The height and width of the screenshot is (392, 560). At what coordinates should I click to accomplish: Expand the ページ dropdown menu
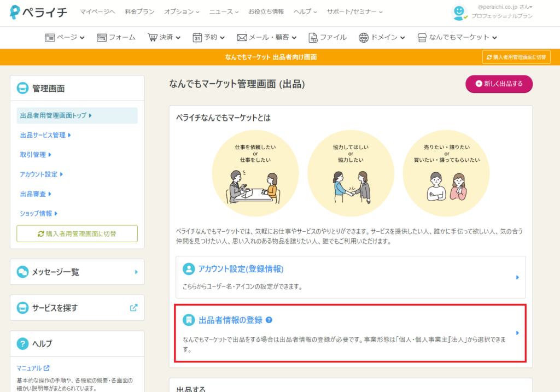coord(65,38)
